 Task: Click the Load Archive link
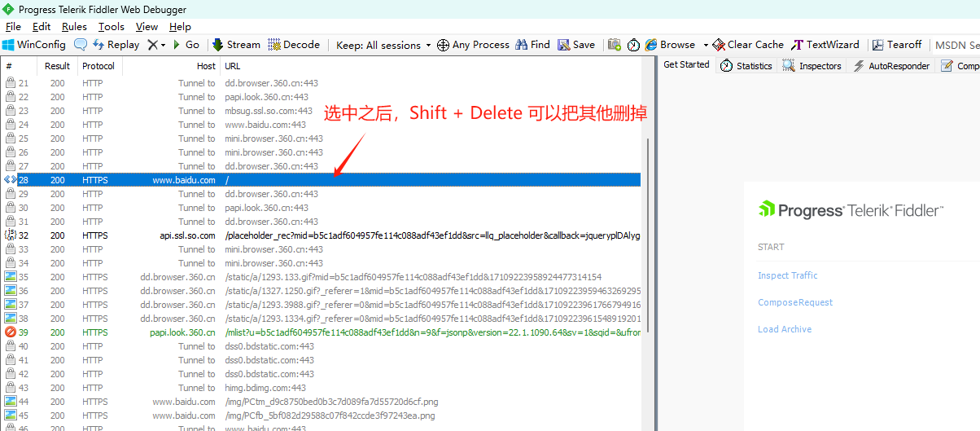pyautogui.click(x=785, y=329)
